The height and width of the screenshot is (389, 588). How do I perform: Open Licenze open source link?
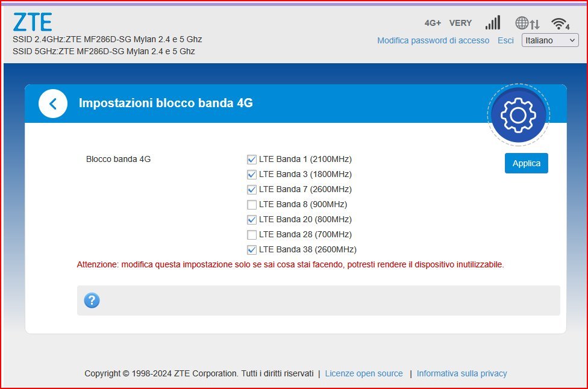(x=364, y=373)
